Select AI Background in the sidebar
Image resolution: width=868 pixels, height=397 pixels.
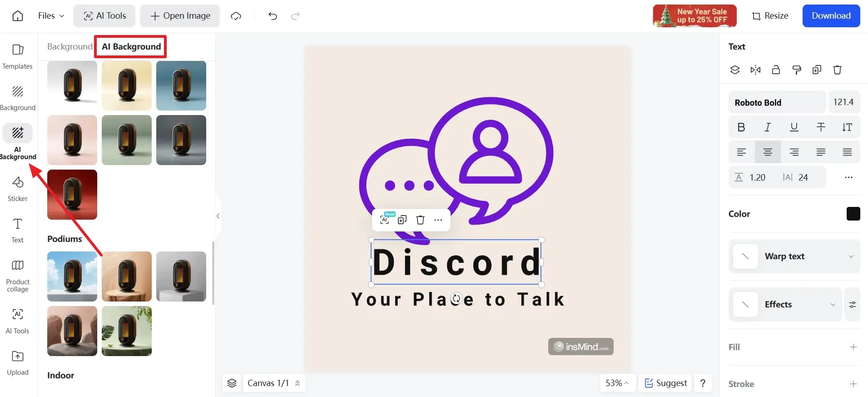18,141
